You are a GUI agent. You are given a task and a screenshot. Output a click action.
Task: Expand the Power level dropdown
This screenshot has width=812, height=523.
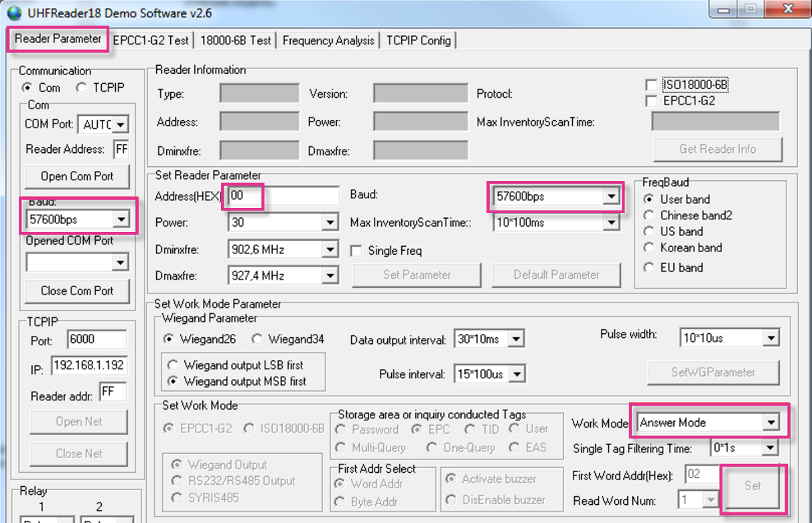click(330, 222)
